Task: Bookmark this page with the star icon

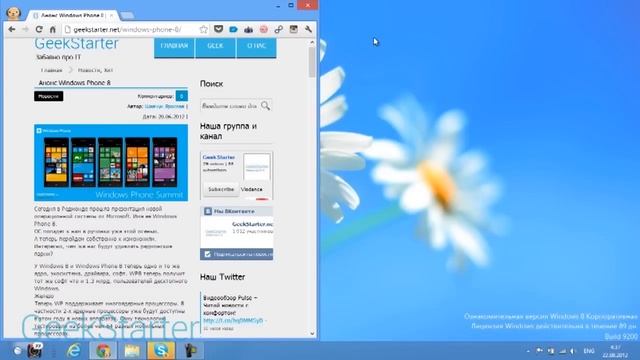Action: tap(203, 29)
